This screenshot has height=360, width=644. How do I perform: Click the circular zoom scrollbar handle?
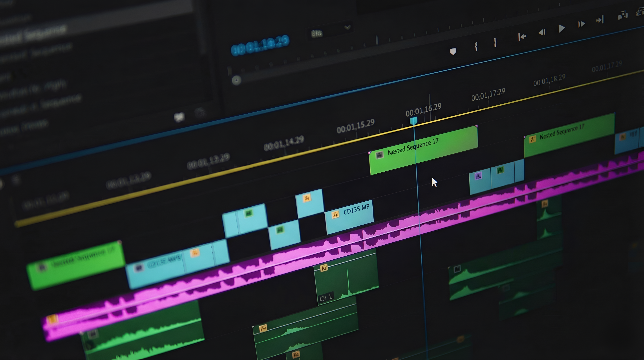pos(236,80)
